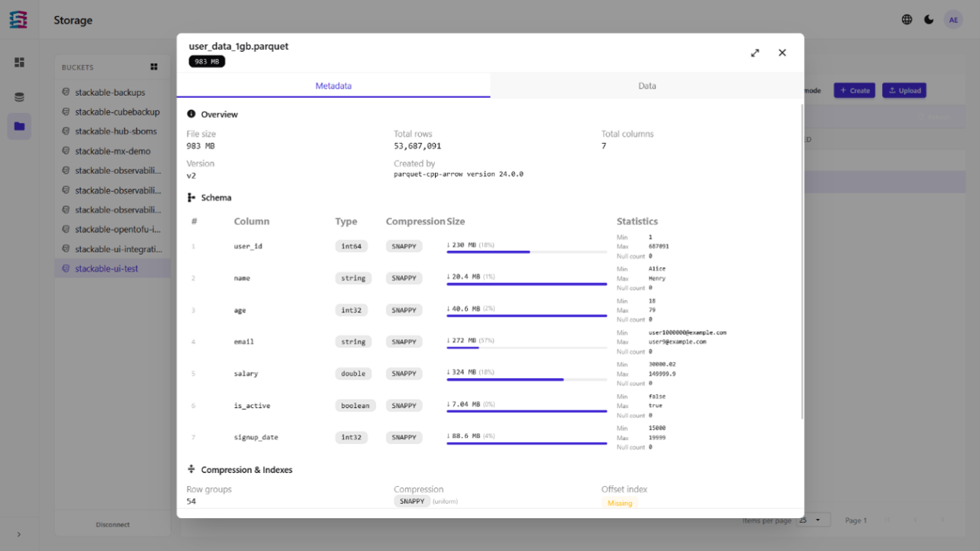Screen dimensions: 980x551
Task: Open the storage folder icon in the sidebar
Action: coord(19,126)
